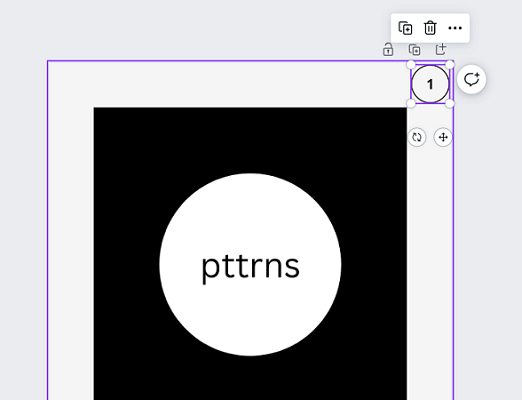Click the rotate handle below the selected circle
The height and width of the screenshot is (400, 522).
coord(417,137)
